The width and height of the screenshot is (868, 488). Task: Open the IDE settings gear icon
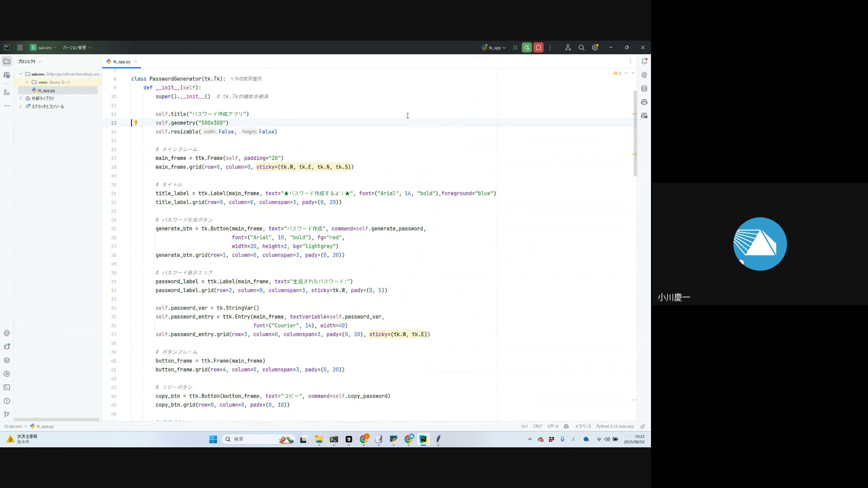(595, 47)
